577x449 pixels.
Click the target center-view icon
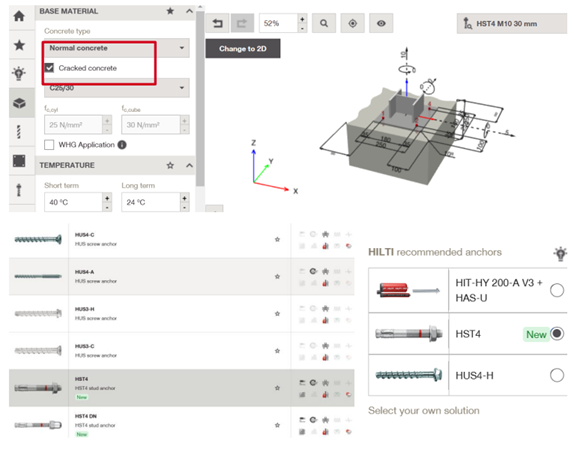pos(353,24)
